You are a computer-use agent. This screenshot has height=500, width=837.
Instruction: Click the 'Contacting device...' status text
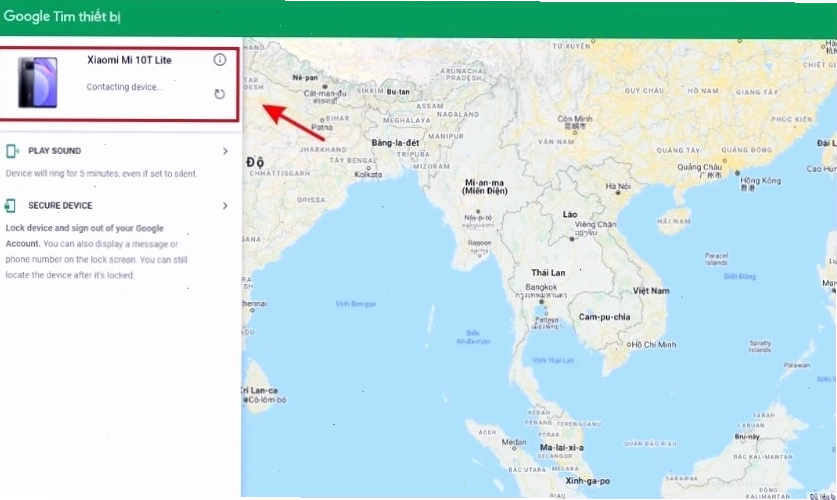(x=125, y=87)
